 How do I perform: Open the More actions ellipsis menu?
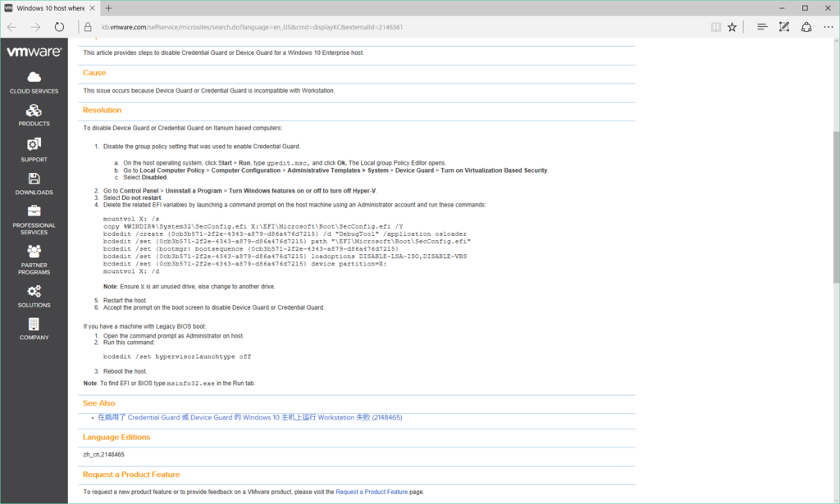829,27
